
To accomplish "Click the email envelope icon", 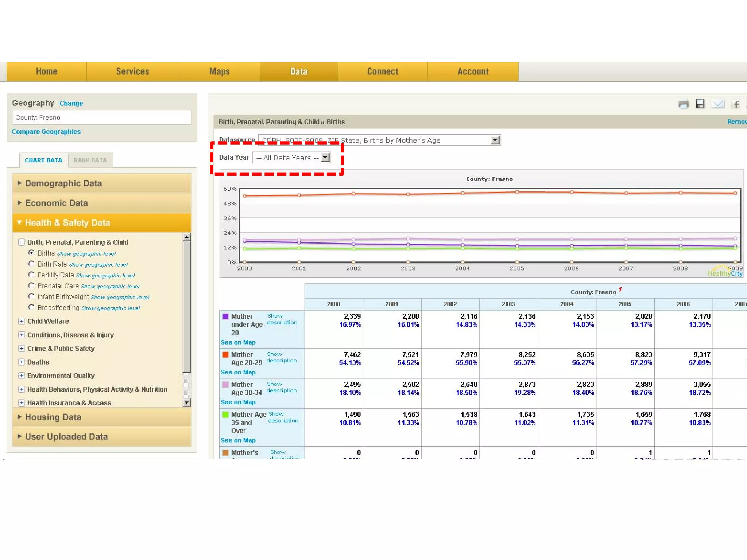I will [717, 104].
